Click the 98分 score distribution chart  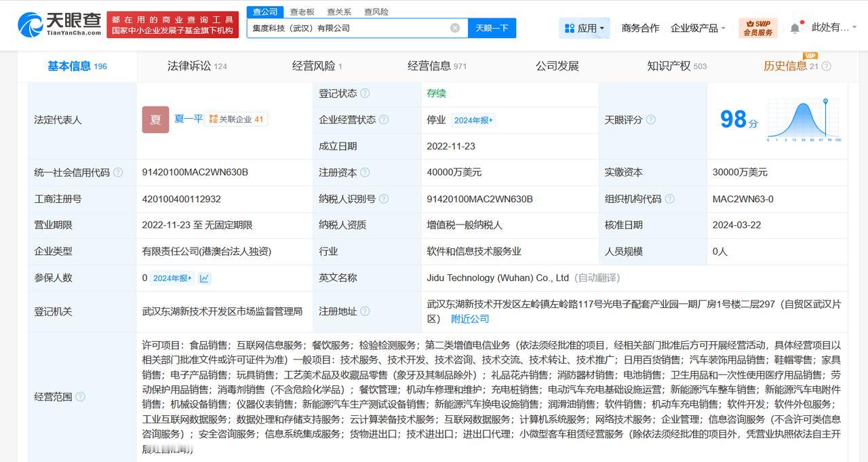pos(804,119)
